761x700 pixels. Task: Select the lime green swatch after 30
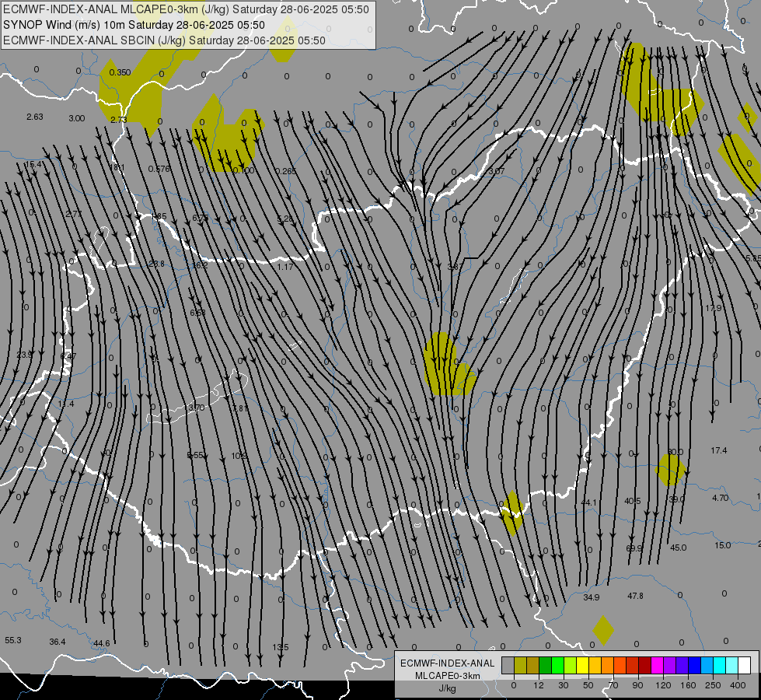tap(571, 665)
